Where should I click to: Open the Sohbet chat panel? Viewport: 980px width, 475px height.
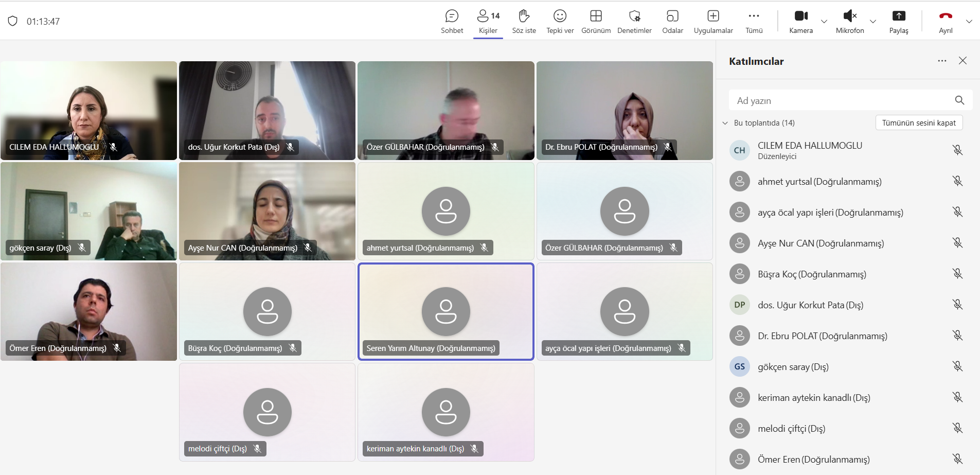[x=452, y=22]
